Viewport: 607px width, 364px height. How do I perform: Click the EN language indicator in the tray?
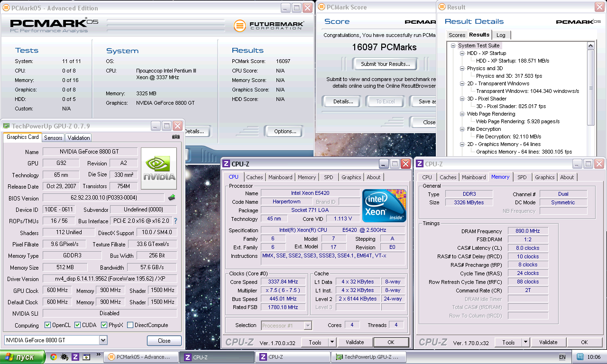[562, 357]
